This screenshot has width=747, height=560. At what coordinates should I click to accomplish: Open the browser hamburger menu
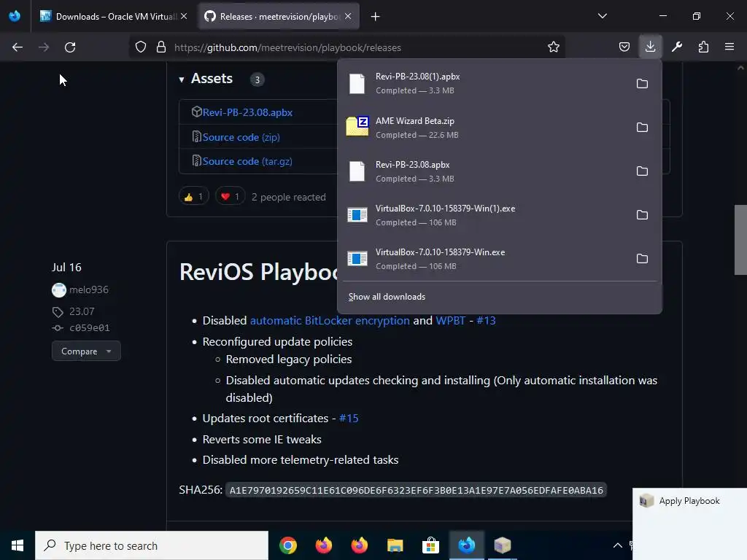pyautogui.click(x=729, y=47)
